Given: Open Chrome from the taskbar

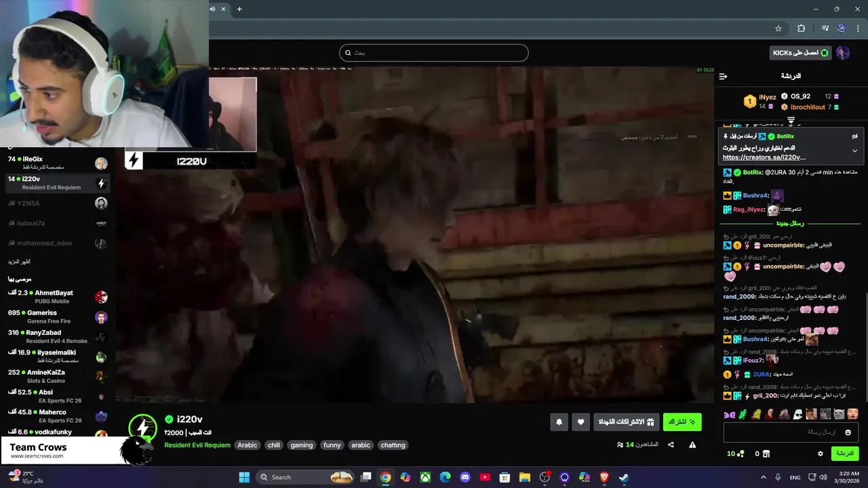Looking at the screenshot, I should click(x=385, y=477).
